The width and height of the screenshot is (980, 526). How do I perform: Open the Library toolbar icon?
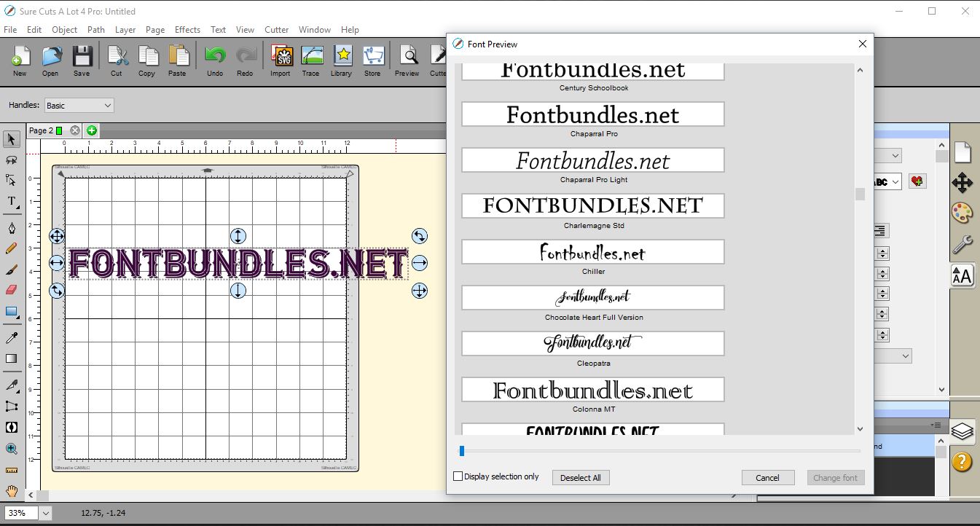click(342, 60)
